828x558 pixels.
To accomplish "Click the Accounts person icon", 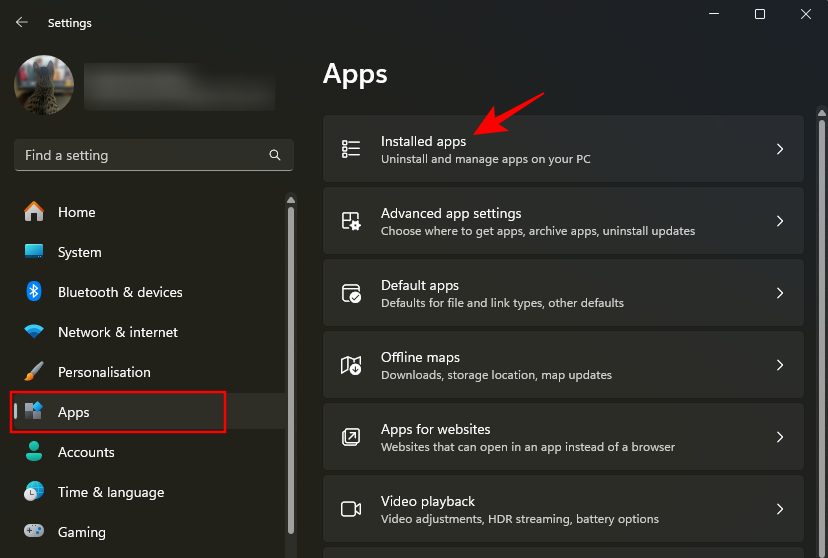I will [x=34, y=451].
